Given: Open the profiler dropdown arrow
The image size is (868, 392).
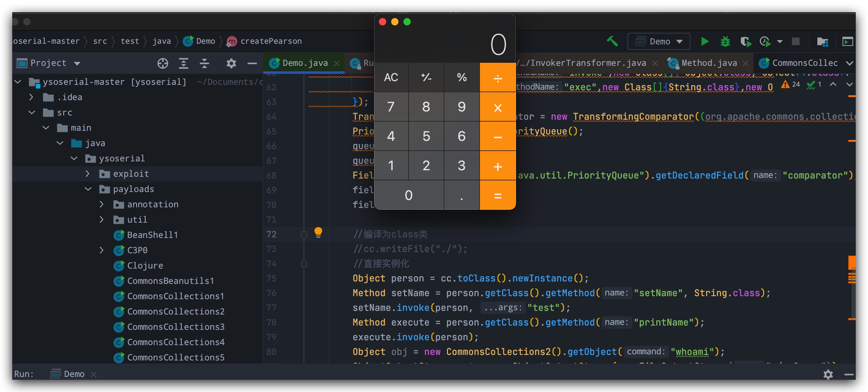Looking at the screenshot, I should click(x=779, y=42).
